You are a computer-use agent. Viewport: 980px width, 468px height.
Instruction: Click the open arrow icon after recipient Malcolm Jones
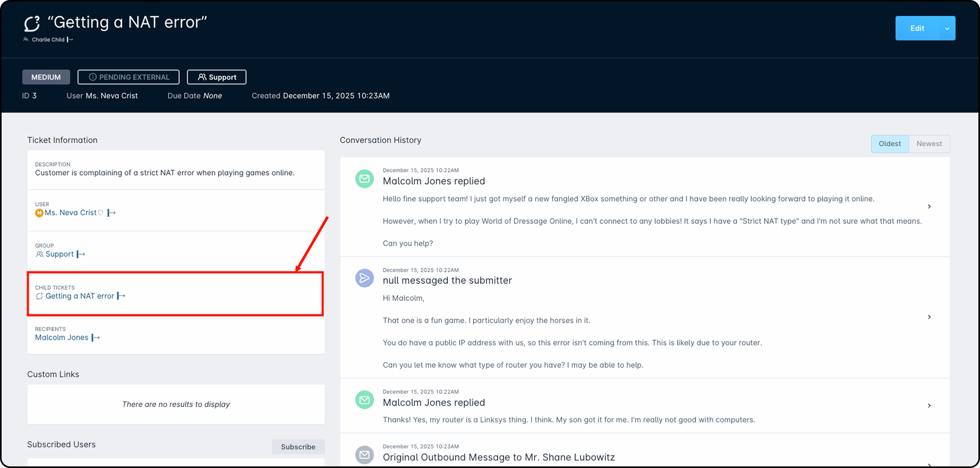point(96,337)
